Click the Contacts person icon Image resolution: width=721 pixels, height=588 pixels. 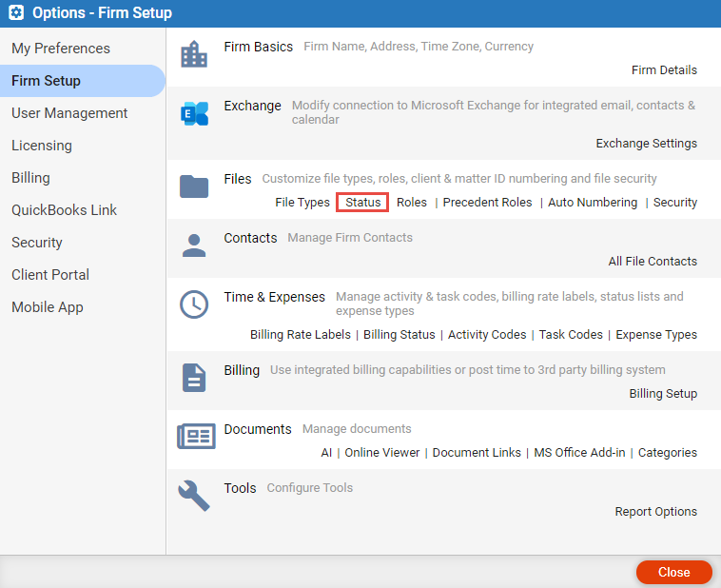tap(194, 245)
